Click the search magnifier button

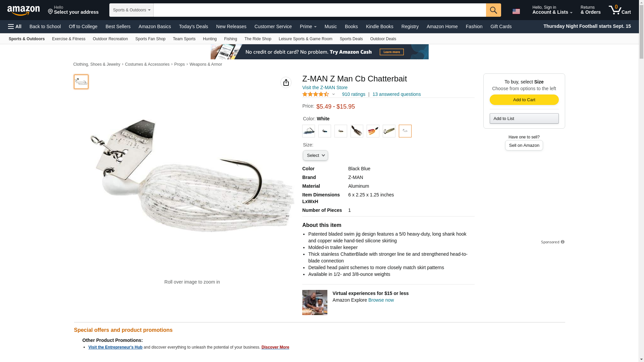click(493, 10)
